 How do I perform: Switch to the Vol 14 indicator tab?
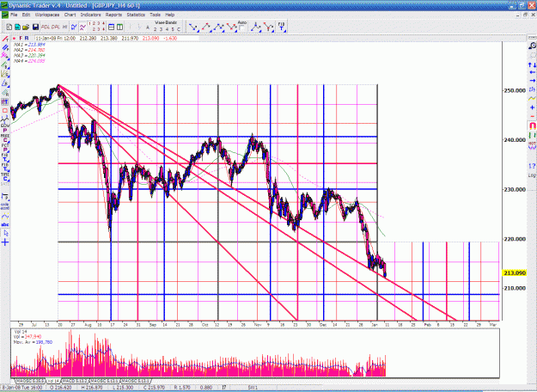tap(53, 381)
